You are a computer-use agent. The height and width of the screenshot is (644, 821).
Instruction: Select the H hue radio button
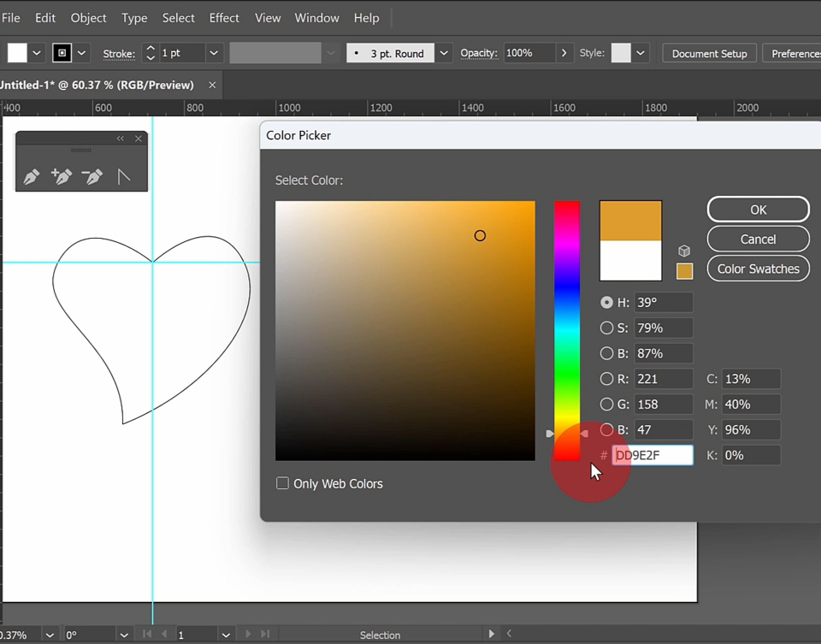click(x=606, y=303)
